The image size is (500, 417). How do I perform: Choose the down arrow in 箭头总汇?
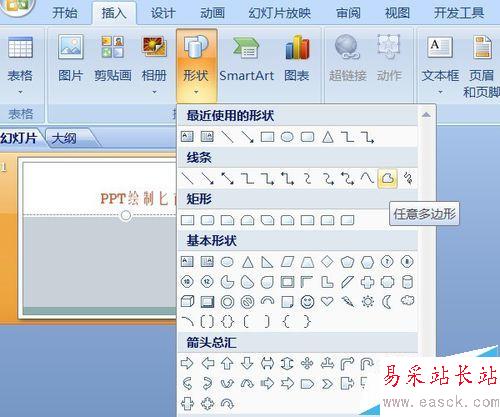coord(247,363)
